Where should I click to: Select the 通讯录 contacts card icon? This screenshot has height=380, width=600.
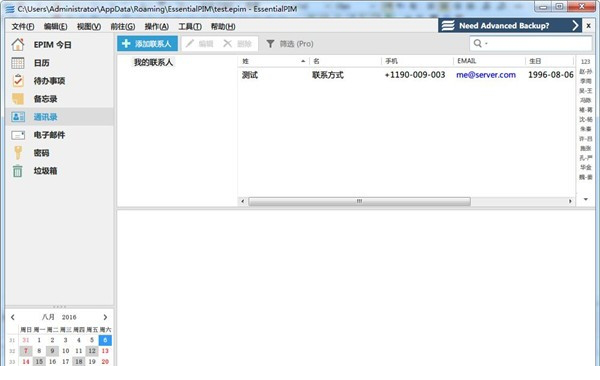[18, 117]
